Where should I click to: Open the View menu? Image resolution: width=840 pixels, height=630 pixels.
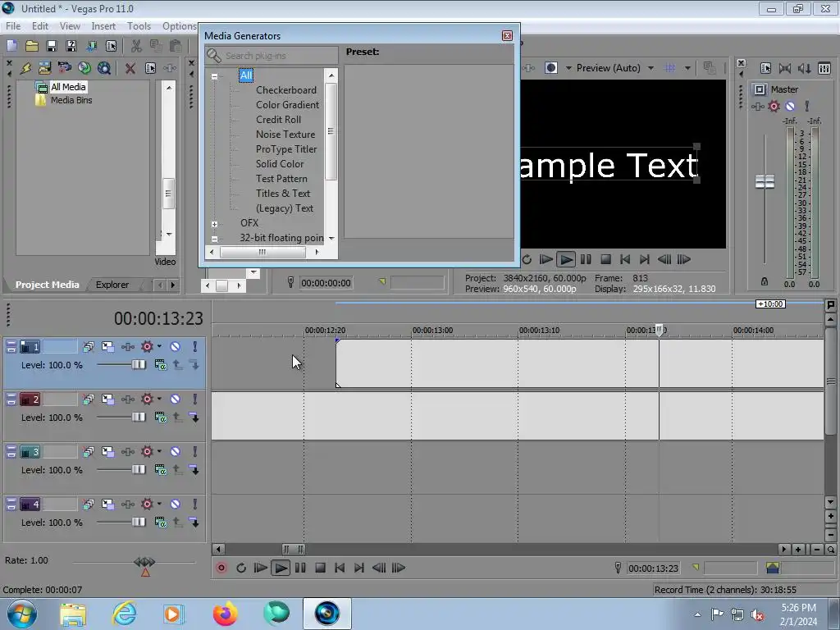pyautogui.click(x=70, y=26)
